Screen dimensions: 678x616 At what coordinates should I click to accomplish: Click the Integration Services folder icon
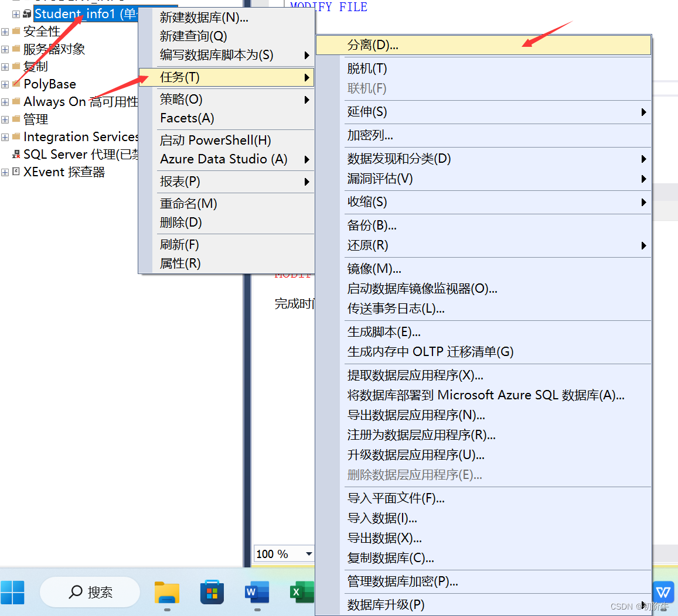click(x=16, y=136)
